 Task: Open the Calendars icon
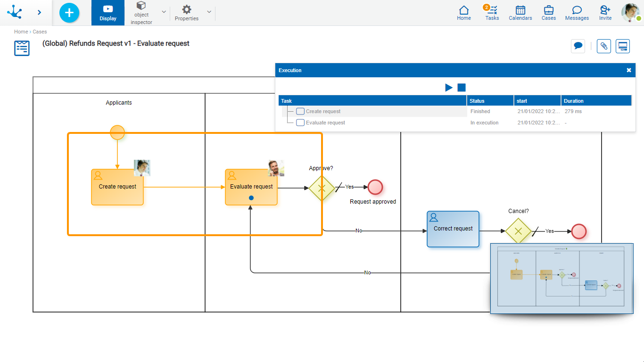tap(520, 13)
